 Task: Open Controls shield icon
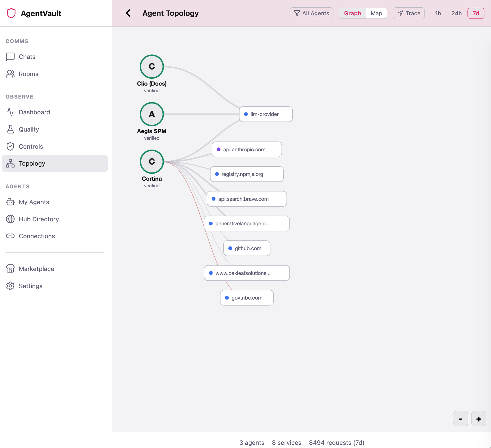[10, 147]
